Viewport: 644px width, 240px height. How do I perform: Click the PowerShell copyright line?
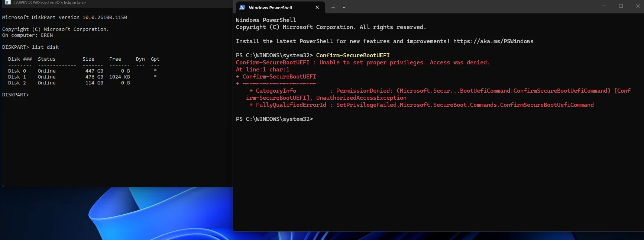[x=331, y=27]
